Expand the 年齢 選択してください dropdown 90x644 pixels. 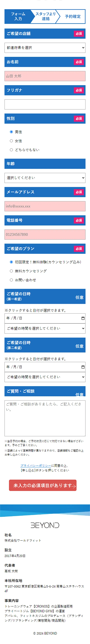coord(45,178)
